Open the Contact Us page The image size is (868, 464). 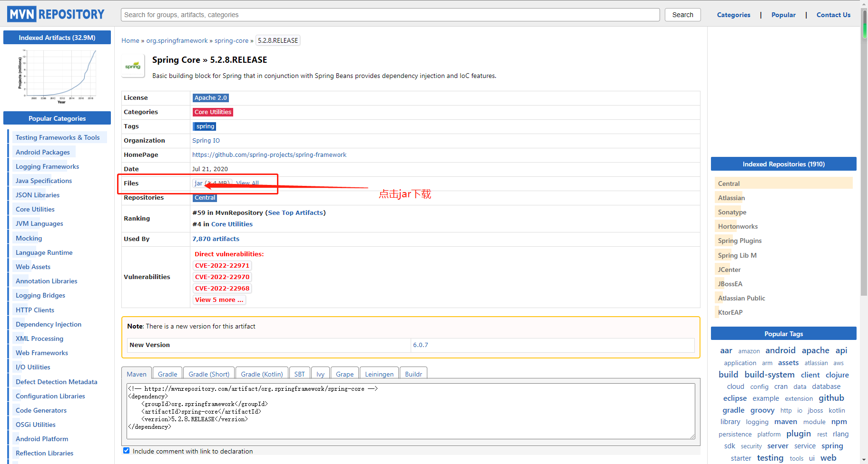point(833,15)
